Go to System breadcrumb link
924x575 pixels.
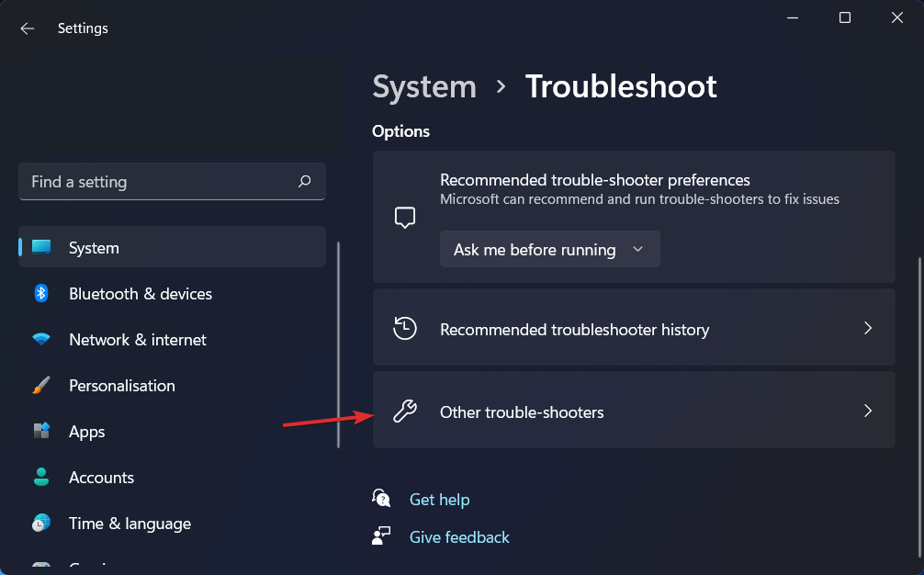[424, 86]
